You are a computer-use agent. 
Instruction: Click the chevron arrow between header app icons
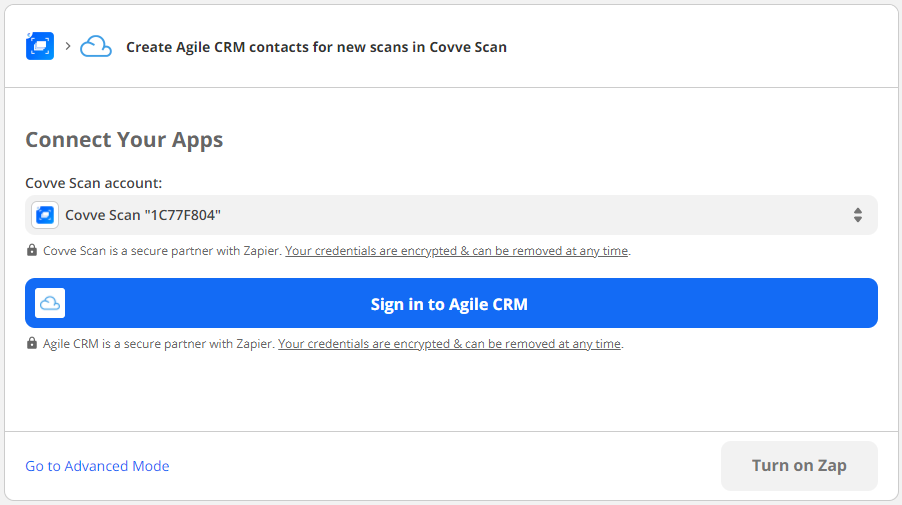coord(68,46)
